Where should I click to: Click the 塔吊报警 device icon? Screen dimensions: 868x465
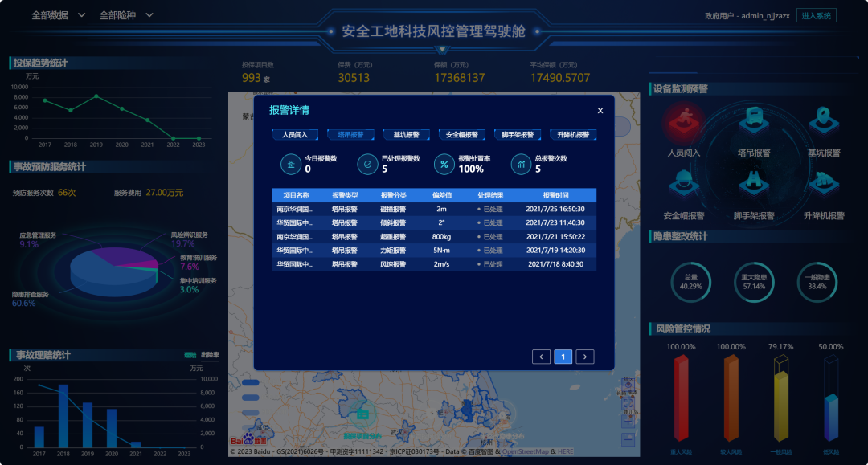pyautogui.click(x=753, y=122)
